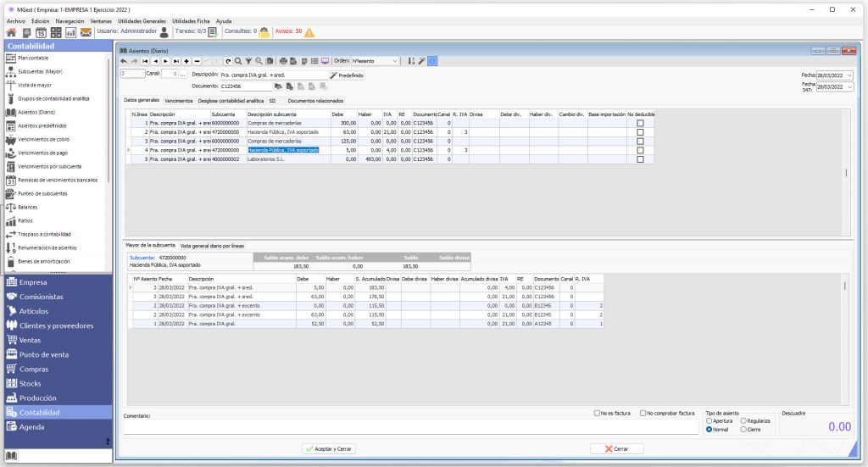The image size is (868, 467).
Task: Toggle No deducible checkbox on line 2
Action: (641, 132)
